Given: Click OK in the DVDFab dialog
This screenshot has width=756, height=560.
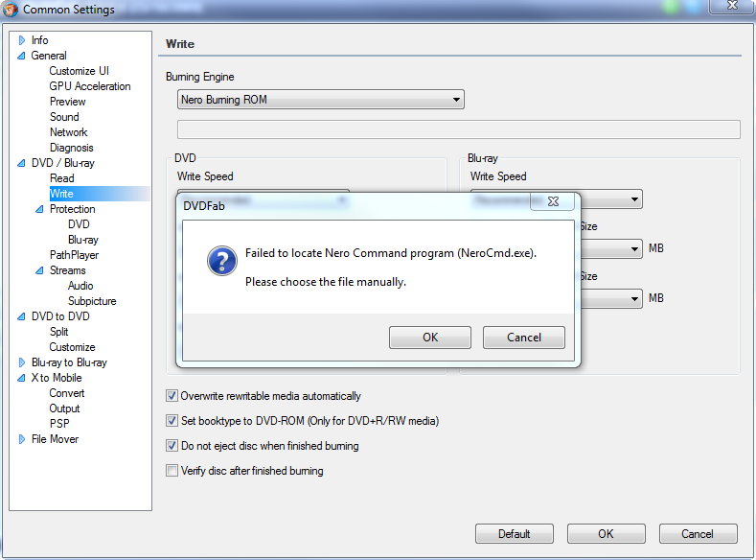Looking at the screenshot, I should pyautogui.click(x=430, y=338).
